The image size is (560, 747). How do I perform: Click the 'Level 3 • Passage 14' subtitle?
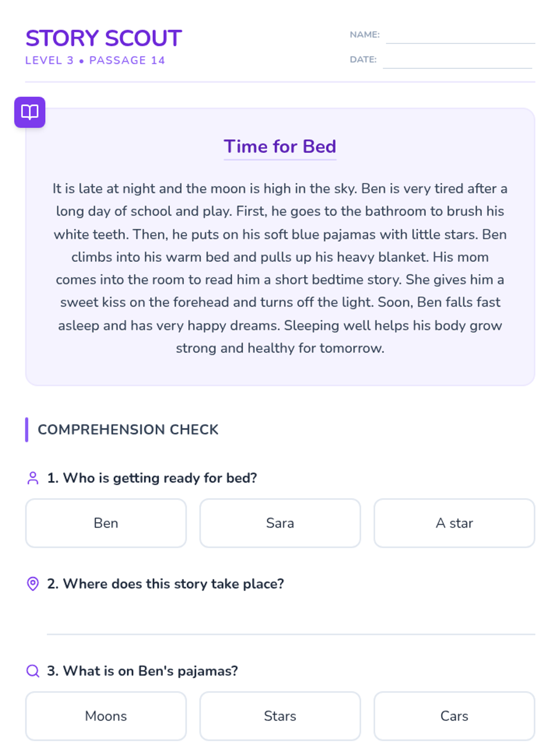pyautogui.click(x=95, y=60)
